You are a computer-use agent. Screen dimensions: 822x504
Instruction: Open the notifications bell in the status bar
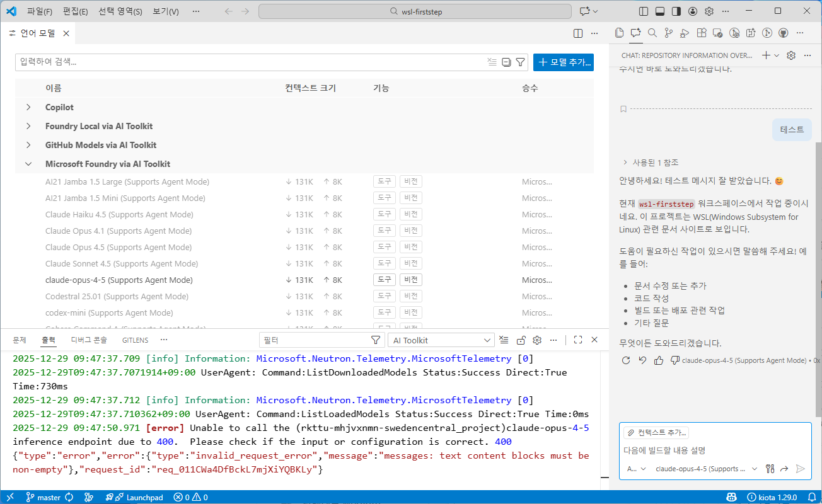click(811, 498)
